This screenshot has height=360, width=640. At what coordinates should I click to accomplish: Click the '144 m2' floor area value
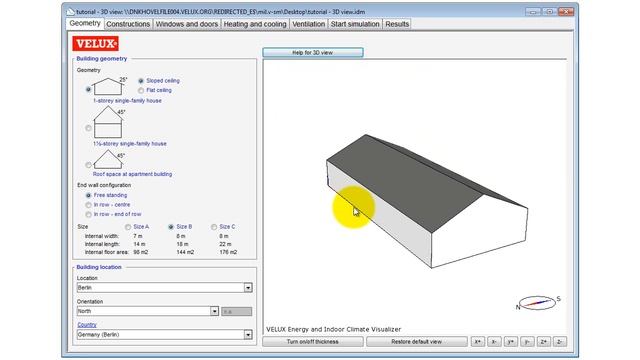point(185,252)
